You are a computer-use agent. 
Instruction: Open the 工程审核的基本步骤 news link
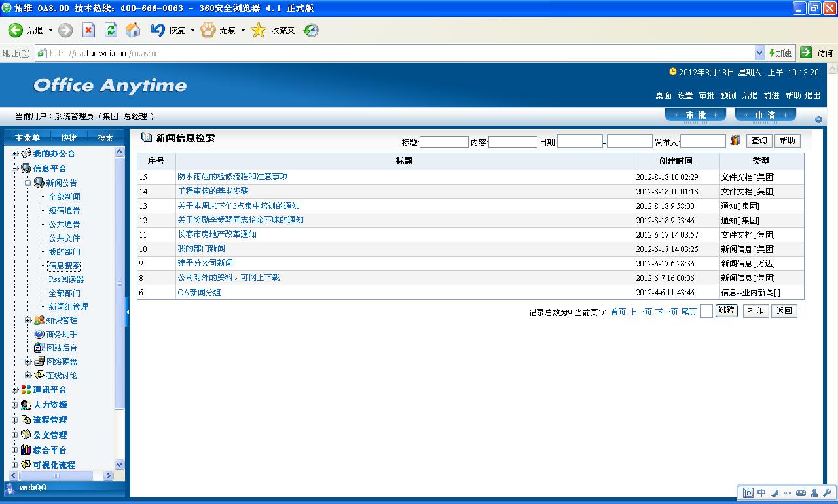(x=213, y=191)
